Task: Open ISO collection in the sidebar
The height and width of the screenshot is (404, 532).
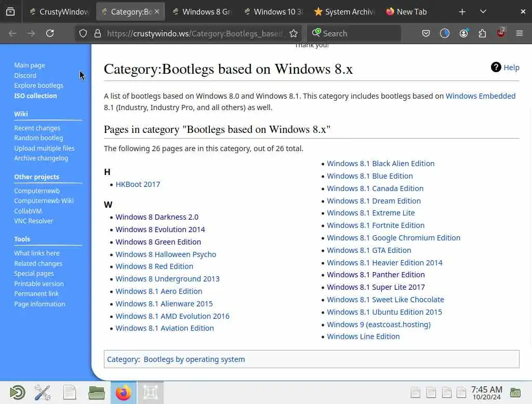Action: pos(36,96)
